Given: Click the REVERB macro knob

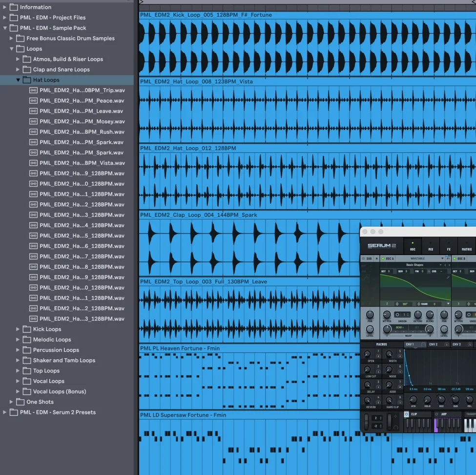Looking at the screenshot, I should coord(367,400).
